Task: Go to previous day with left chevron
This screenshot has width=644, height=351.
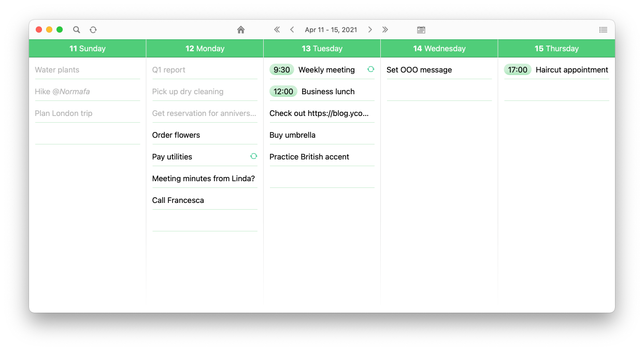Action: 292,30
